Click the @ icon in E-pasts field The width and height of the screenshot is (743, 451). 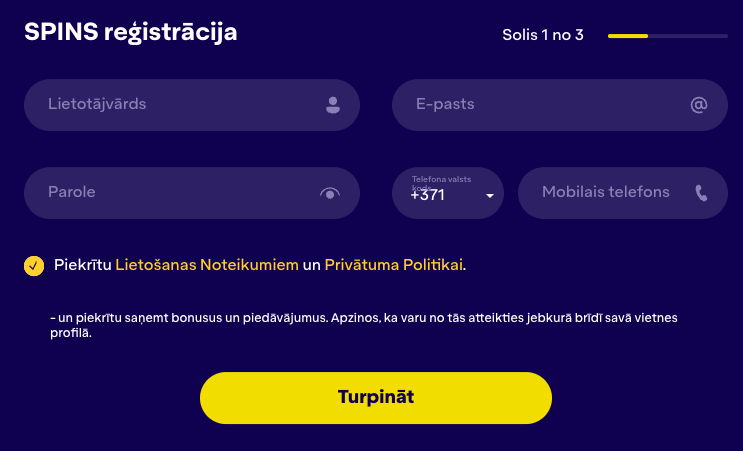(x=698, y=105)
